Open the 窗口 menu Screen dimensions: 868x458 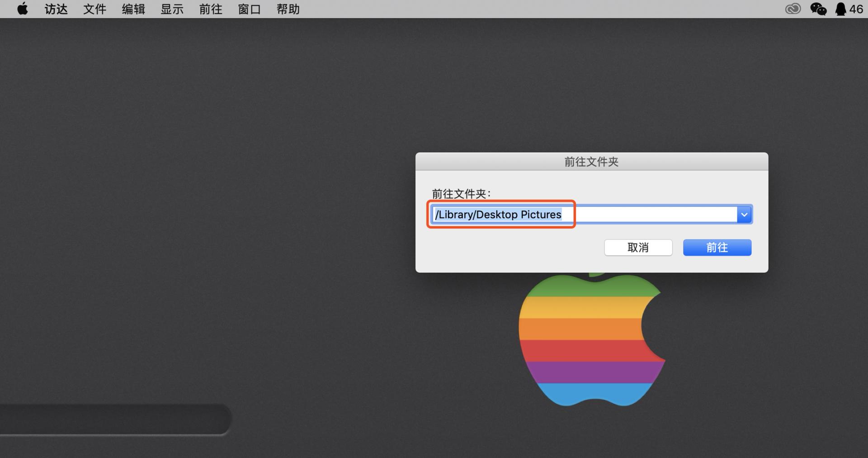249,9
